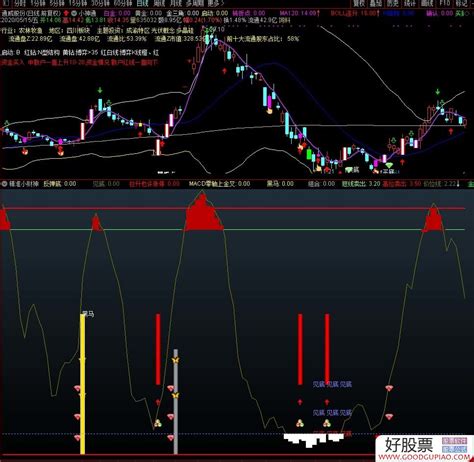Click the 黄金 0.00 indicator label
The width and height of the screenshot is (474, 462).
pyautogui.click(x=149, y=13)
